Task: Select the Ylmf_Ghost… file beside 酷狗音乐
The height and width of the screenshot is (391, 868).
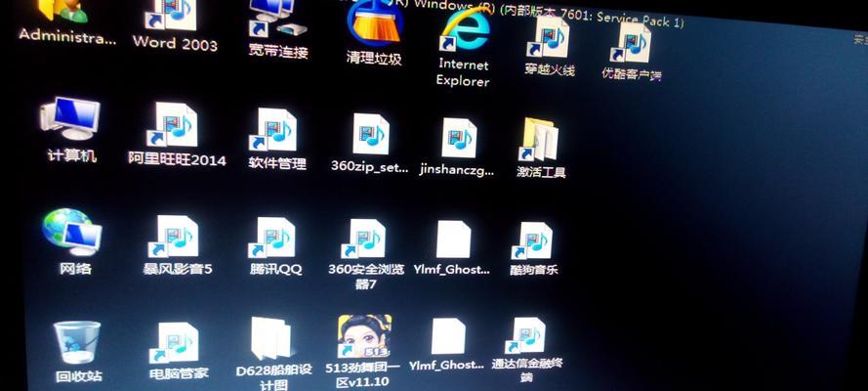Action: pyautogui.click(x=453, y=239)
